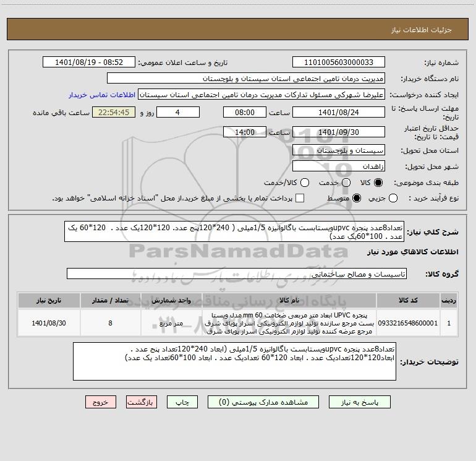Select the خدمت radio button
The width and height of the screenshot is (476, 461).
click(x=346, y=183)
